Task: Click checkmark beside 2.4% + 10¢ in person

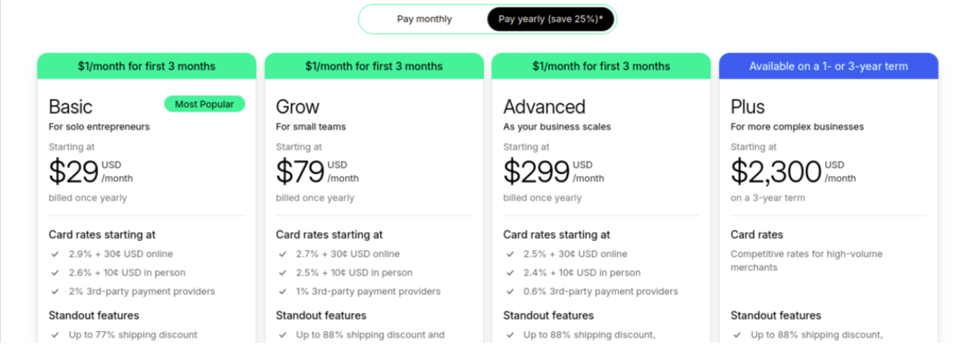Action: pos(510,273)
